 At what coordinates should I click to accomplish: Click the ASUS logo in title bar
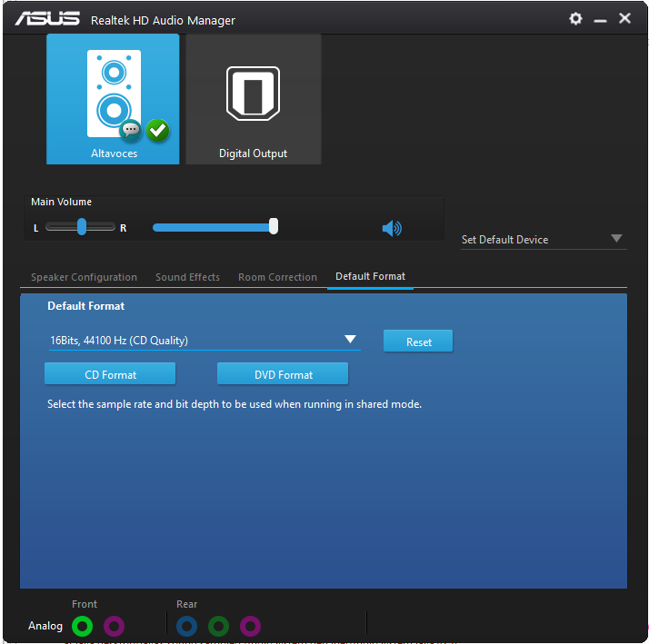[47, 18]
